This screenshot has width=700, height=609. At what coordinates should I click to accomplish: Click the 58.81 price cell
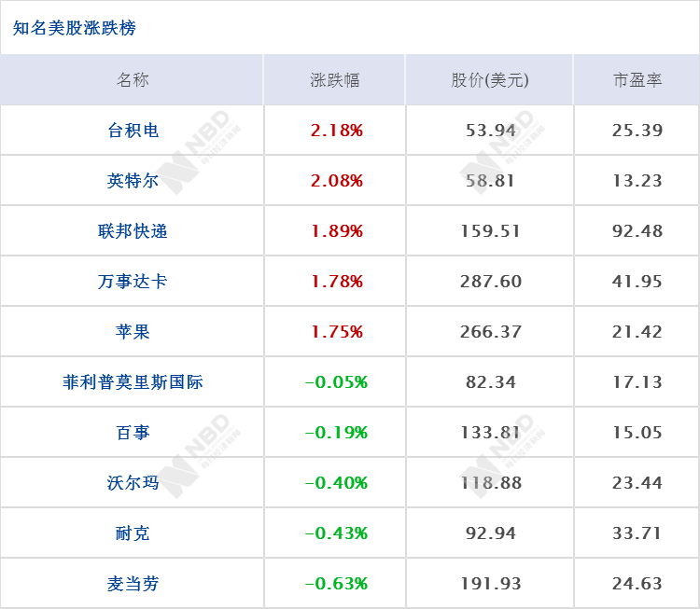click(x=491, y=181)
